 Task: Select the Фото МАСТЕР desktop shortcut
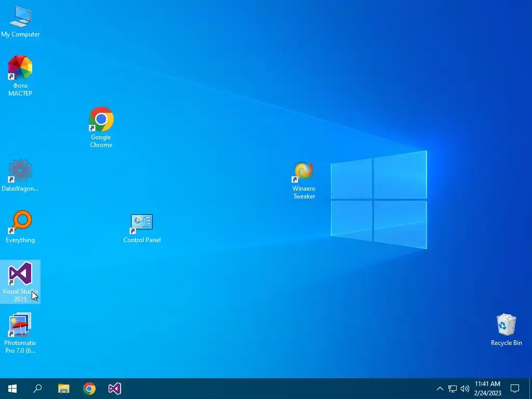pyautogui.click(x=20, y=76)
